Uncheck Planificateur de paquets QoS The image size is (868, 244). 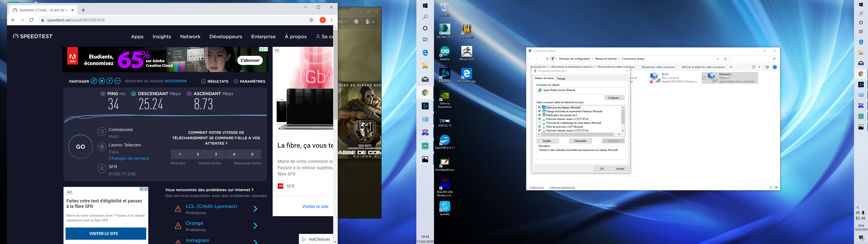click(540, 115)
